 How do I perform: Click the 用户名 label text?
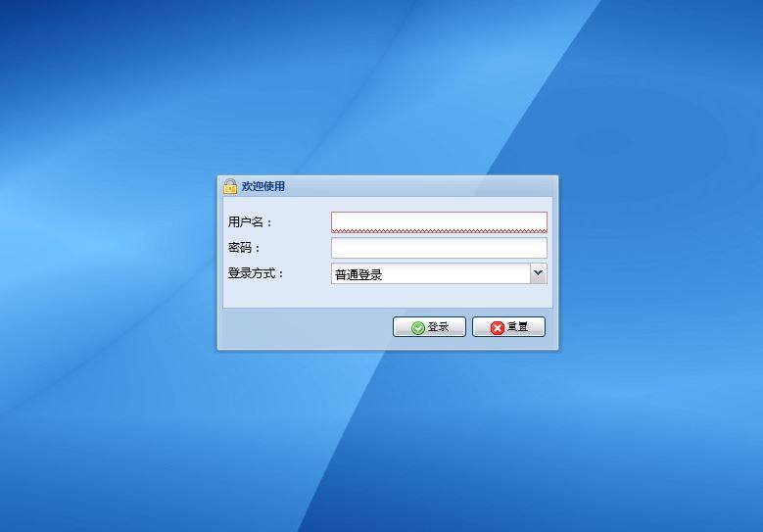250,222
